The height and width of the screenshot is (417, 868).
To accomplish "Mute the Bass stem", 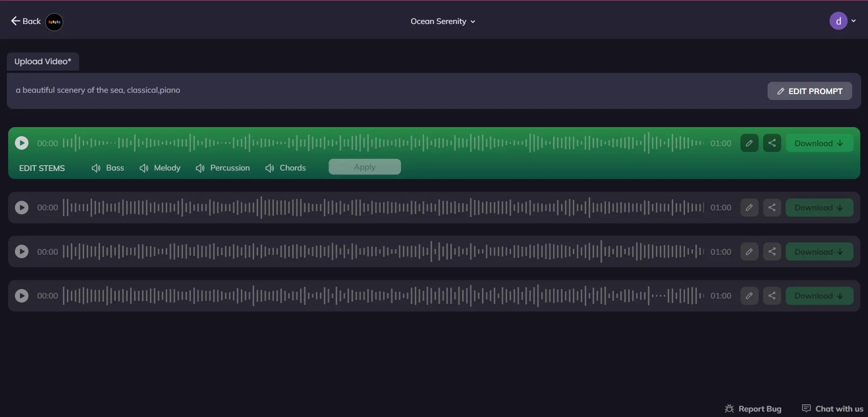I will (x=96, y=168).
